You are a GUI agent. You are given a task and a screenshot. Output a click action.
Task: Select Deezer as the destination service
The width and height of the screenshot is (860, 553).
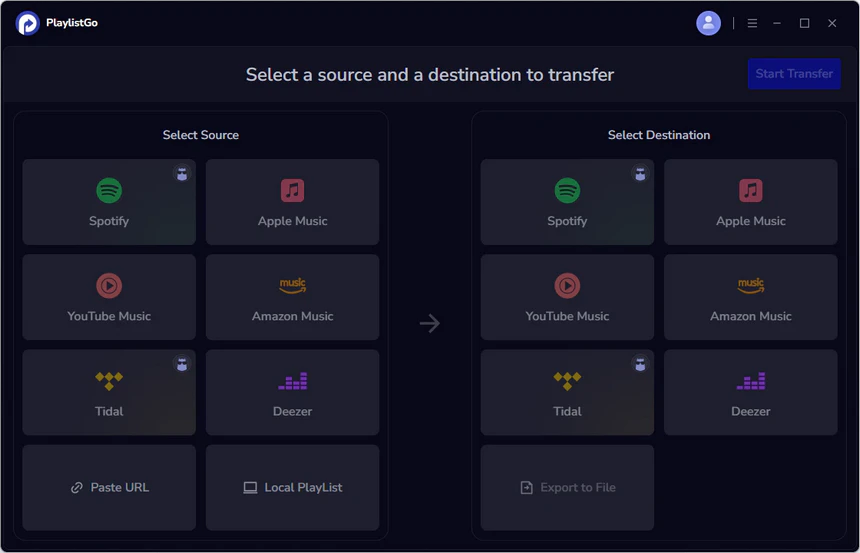pyautogui.click(x=751, y=392)
